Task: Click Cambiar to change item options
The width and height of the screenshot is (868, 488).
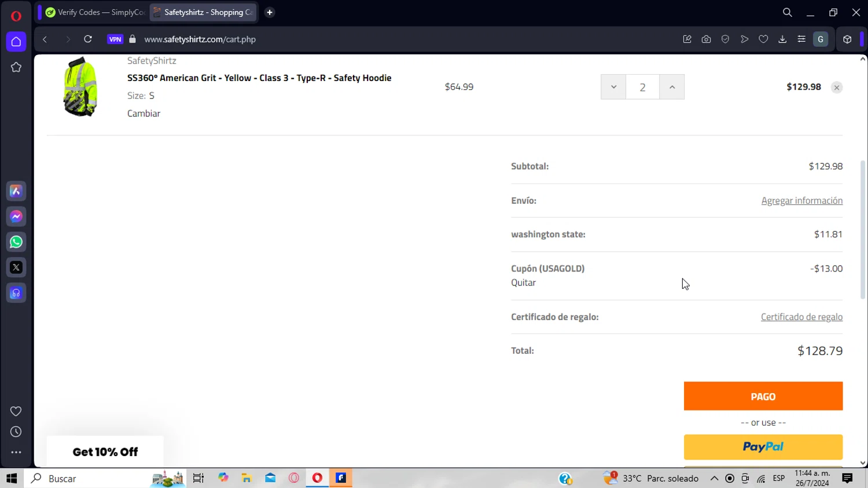Action: [144, 113]
